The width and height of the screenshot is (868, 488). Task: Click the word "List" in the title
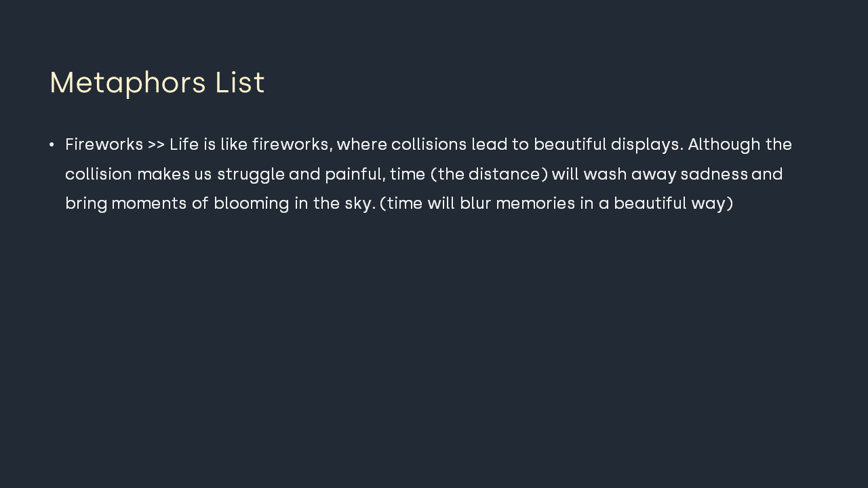click(240, 83)
